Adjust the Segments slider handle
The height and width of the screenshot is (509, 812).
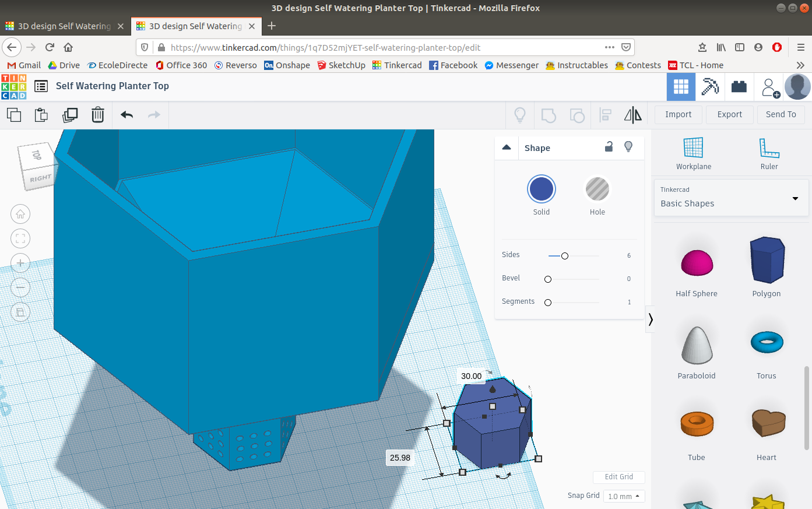pyautogui.click(x=548, y=303)
